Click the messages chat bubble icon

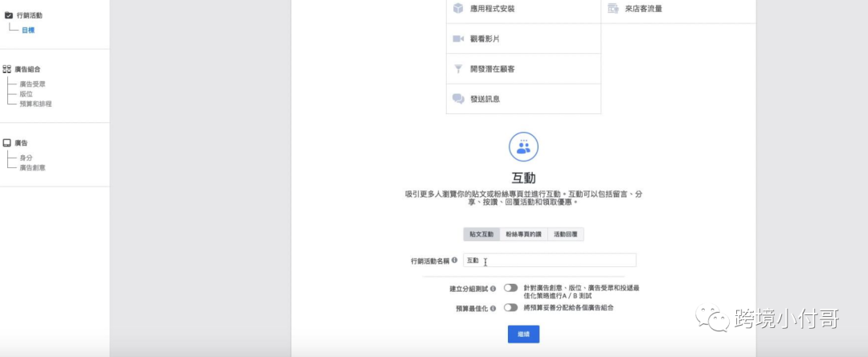pos(458,99)
